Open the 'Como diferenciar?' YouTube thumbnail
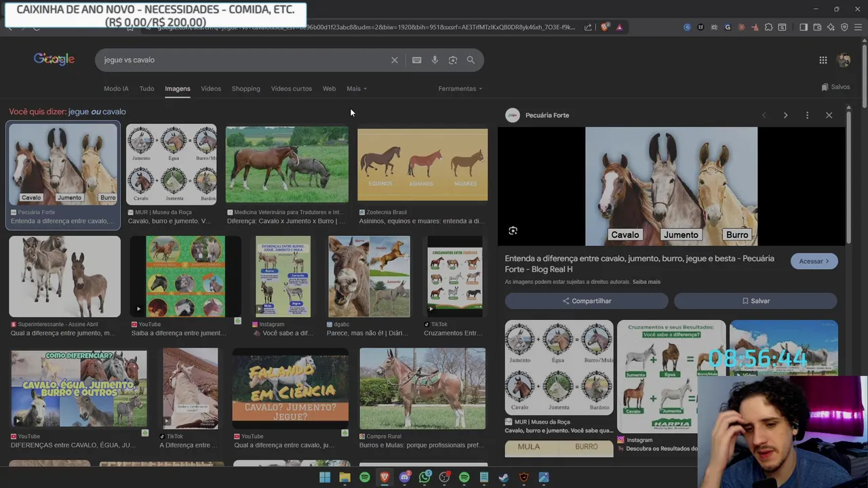Viewport: 868px width, 488px height. pos(79,389)
